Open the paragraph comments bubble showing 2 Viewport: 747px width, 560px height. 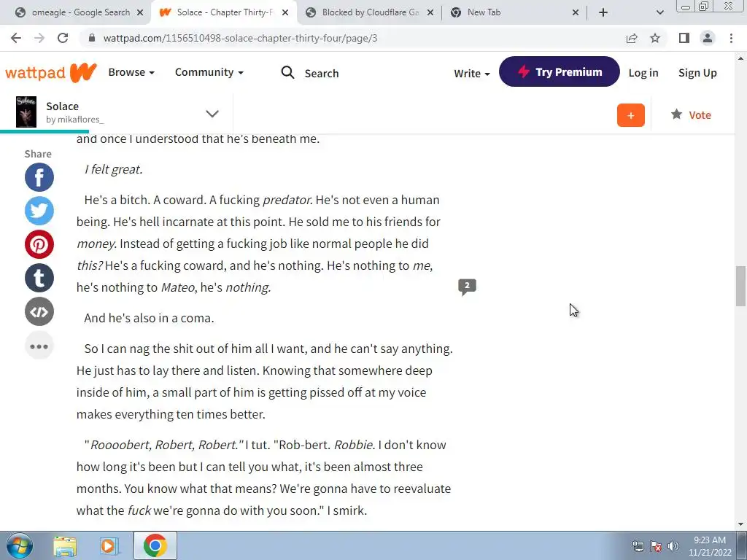pos(467,287)
